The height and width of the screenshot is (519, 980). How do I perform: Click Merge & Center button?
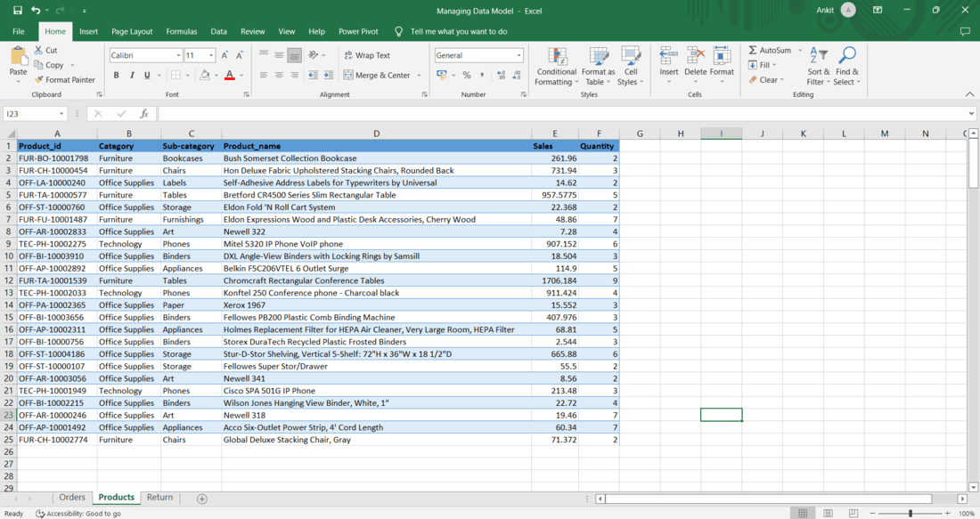coord(378,76)
